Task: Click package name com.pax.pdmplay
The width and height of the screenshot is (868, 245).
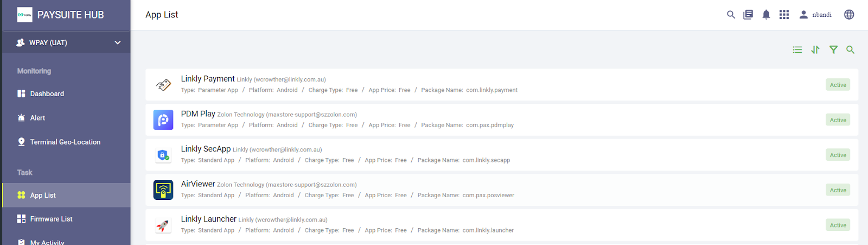Action: pyautogui.click(x=490, y=125)
